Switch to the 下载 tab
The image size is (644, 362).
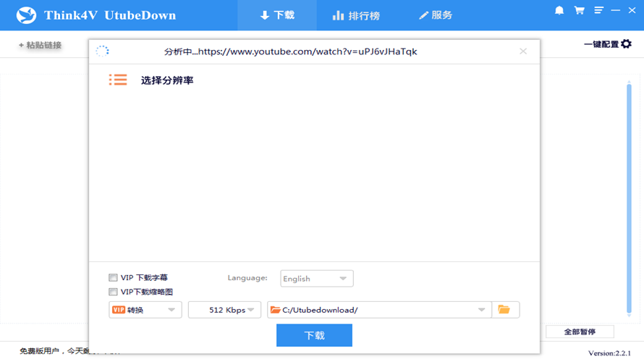pyautogui.click(x=277, y=15)
